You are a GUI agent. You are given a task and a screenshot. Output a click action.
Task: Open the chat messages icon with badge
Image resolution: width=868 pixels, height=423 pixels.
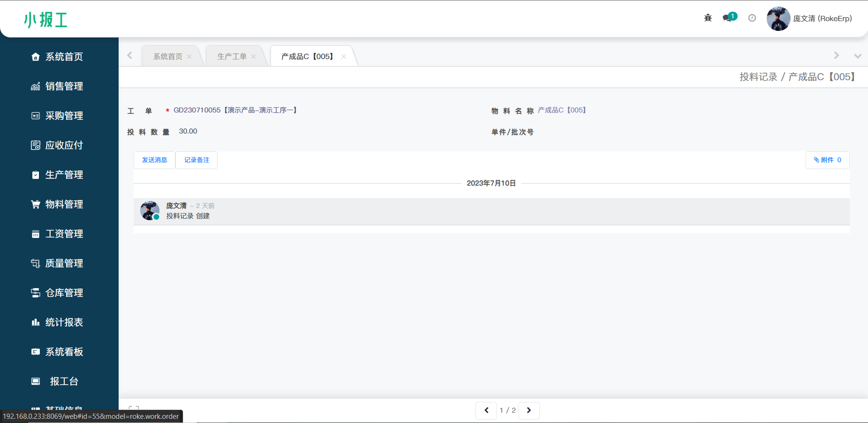[x=729, y=18]
